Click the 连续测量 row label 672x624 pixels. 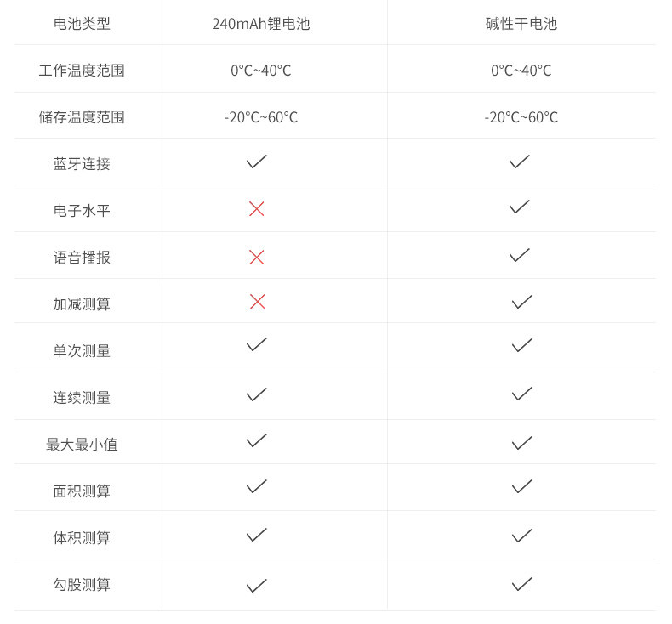tap(82, 398)
